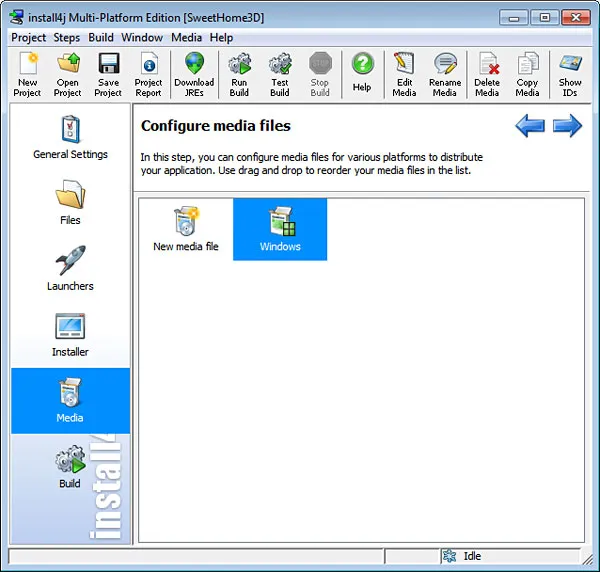Open the Media menu

[186, 37]
